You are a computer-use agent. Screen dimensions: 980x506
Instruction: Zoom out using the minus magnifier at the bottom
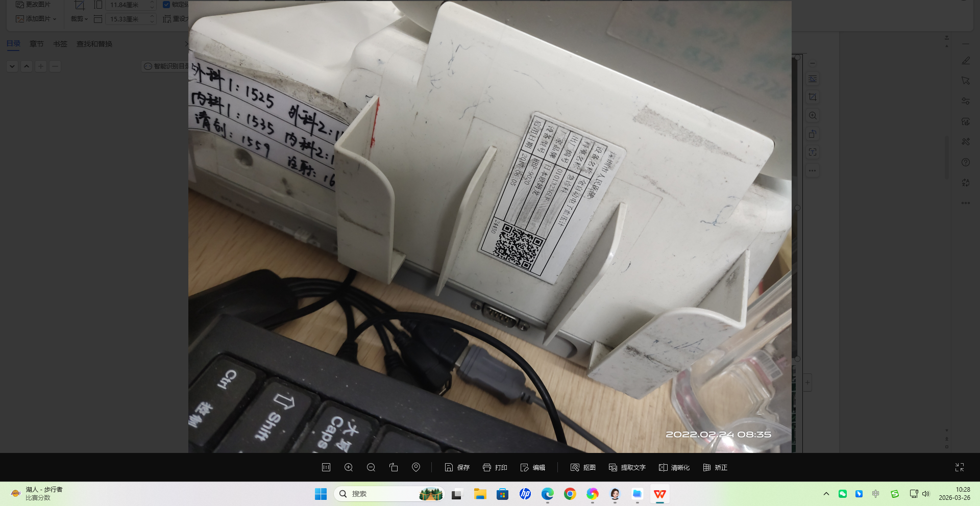point(371,467)
